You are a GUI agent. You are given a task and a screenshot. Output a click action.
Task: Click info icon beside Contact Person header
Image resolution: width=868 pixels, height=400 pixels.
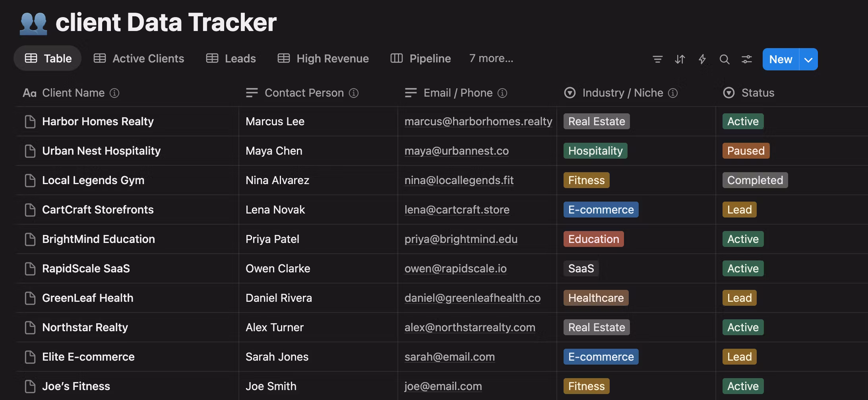354,93
